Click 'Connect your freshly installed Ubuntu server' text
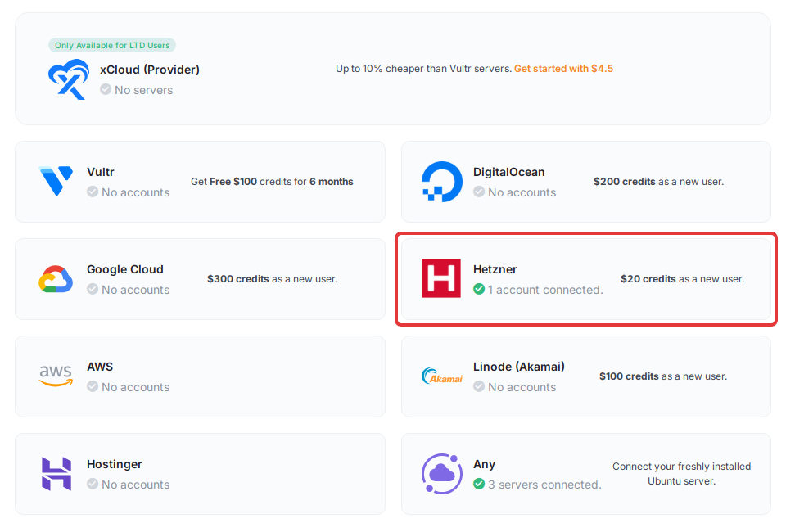The width and height of the screenshot is (786, 532). tap(681, 473)
